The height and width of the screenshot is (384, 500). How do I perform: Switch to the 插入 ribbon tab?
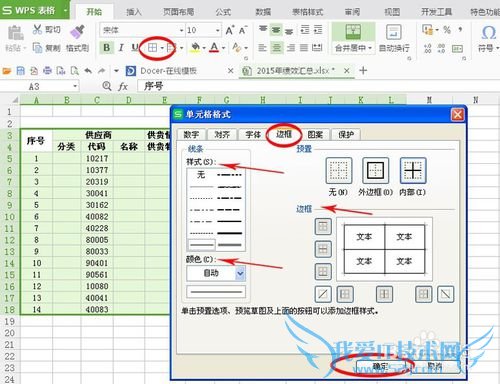134,12
